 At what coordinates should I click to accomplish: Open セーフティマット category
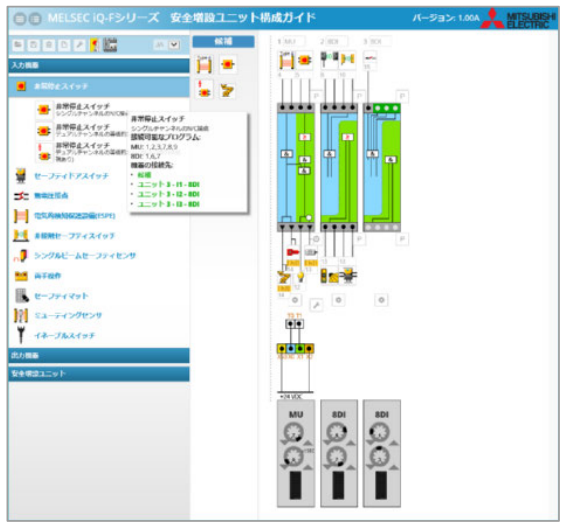coord(61,296)
